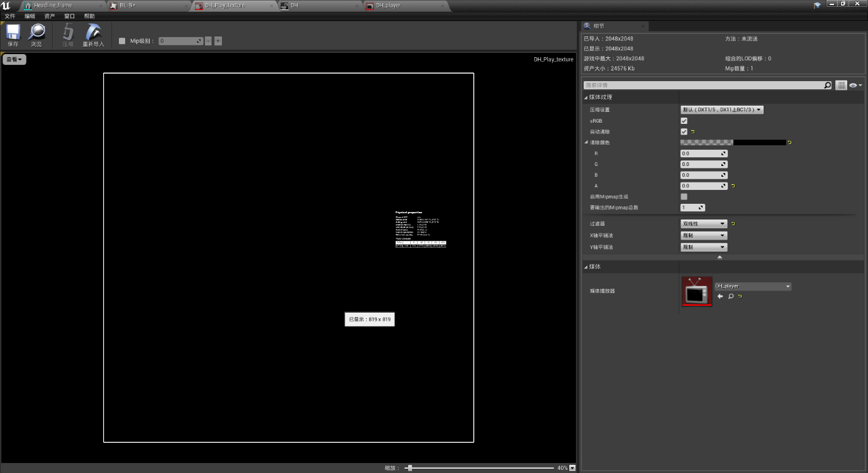Increase Mip level with plus button
Image resolution: width=868 pixels, height=473 pixels.
[218, 41]
